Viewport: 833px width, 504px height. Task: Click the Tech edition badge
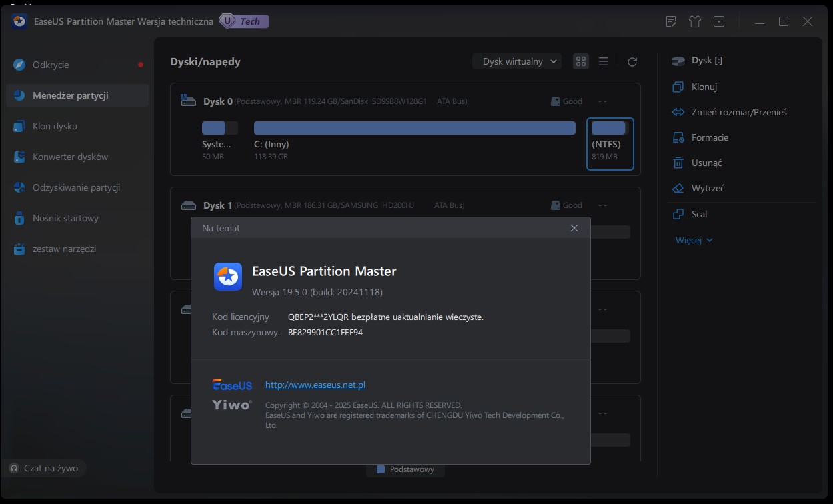[244, 21]
